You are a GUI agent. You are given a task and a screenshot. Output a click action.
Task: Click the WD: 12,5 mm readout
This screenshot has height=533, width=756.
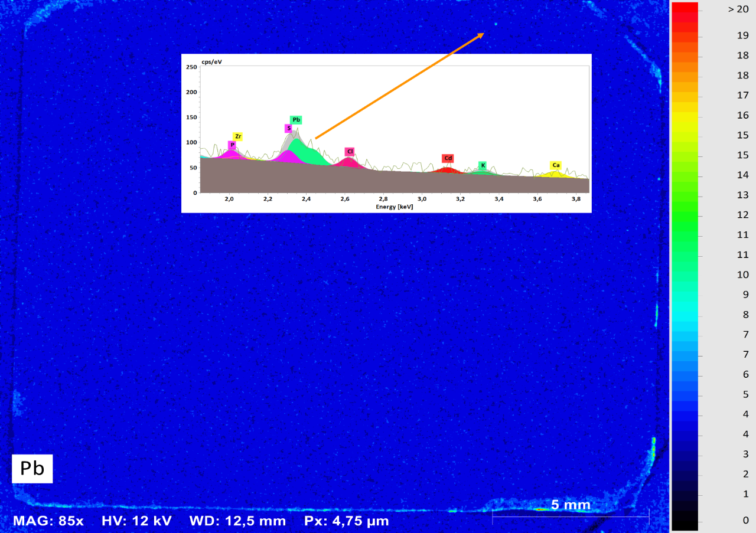237,521
